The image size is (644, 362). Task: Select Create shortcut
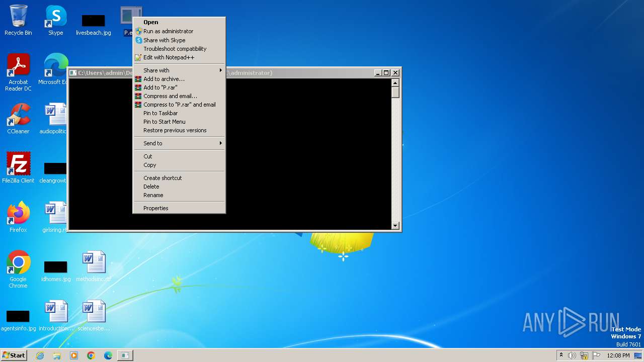179,178
